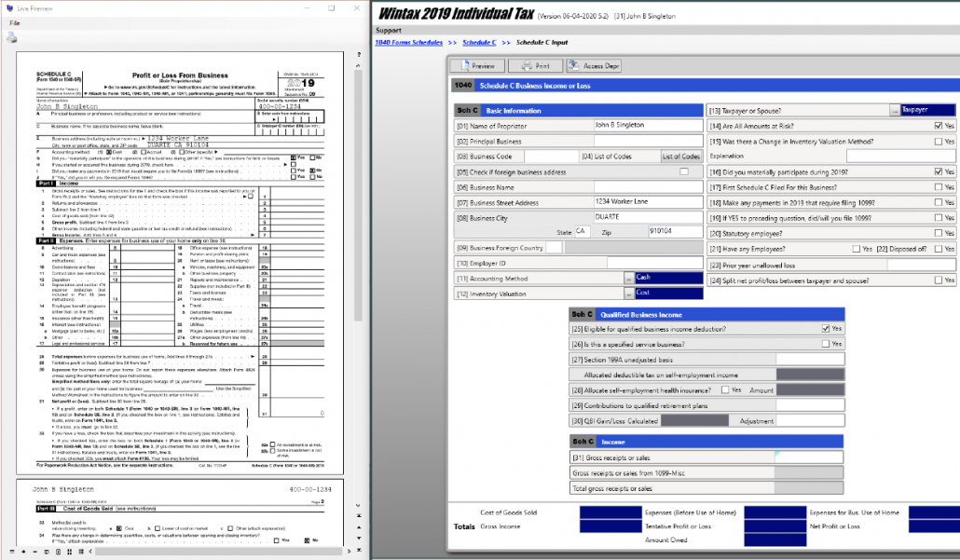The width and height of the screenshot is (960, 560).
Task: Click the scroll-right arrow in preview horizontal scrollbar
Action: click(x=349, y=552)
